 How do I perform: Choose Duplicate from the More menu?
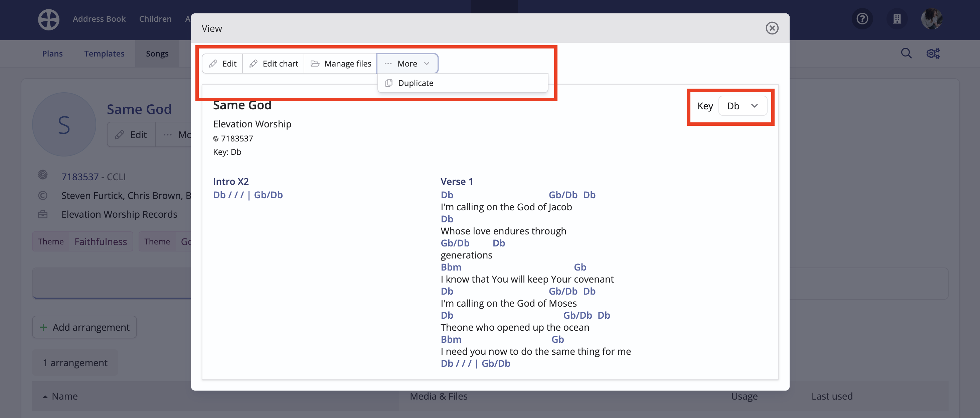pos(463,83)
